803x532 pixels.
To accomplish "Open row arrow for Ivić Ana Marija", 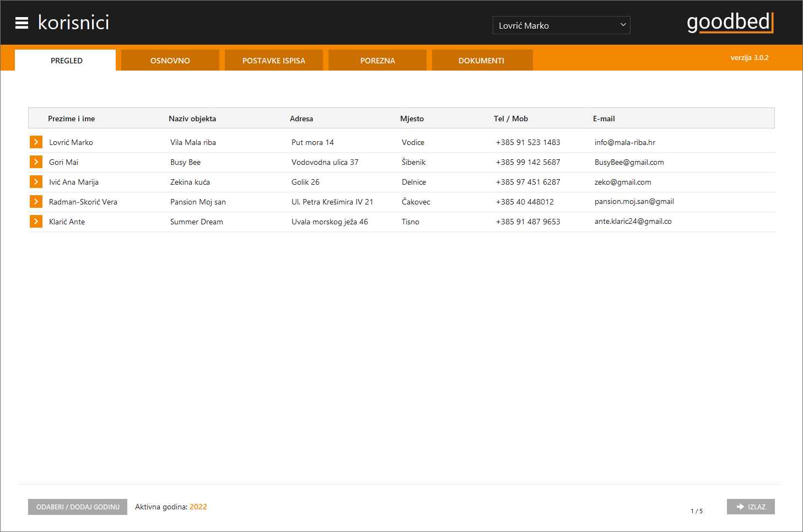I will click(x=36, y=182).
